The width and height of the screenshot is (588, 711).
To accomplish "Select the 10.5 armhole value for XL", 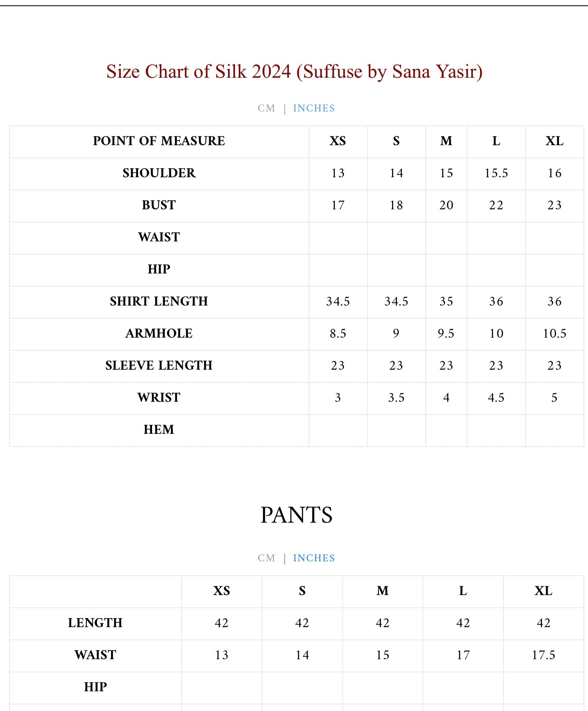I will click(554, 333).
